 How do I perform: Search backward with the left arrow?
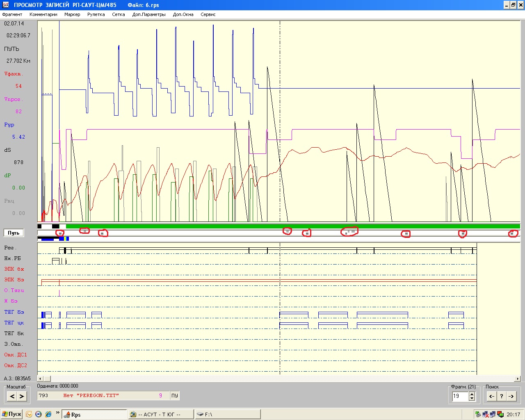tap(491, 396)
